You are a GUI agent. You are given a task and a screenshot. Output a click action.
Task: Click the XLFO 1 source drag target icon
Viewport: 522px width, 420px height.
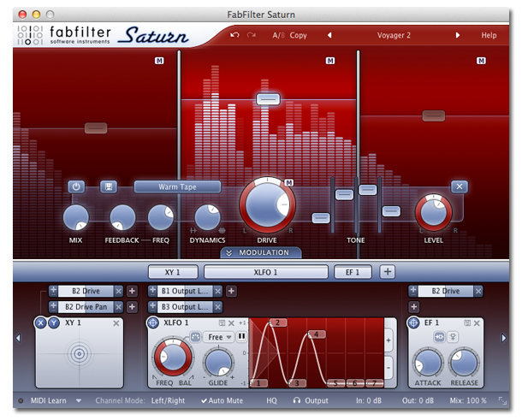tap(153, 322)
